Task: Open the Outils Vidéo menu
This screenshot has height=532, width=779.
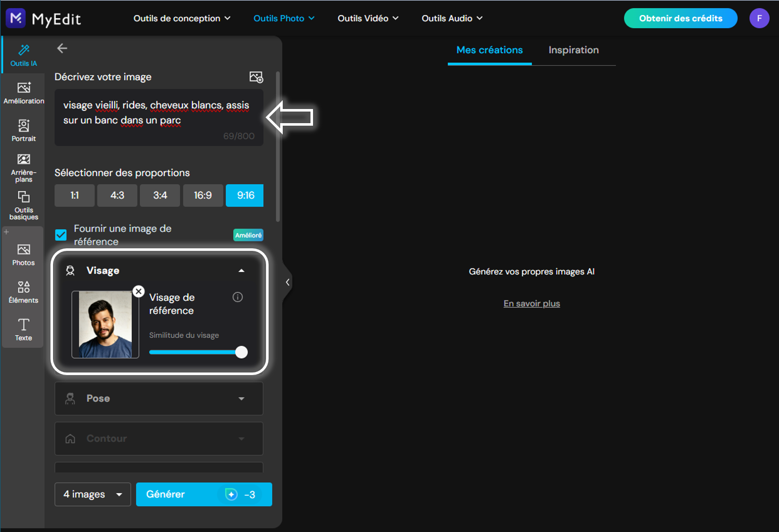Action: click(x=368, y=18)
